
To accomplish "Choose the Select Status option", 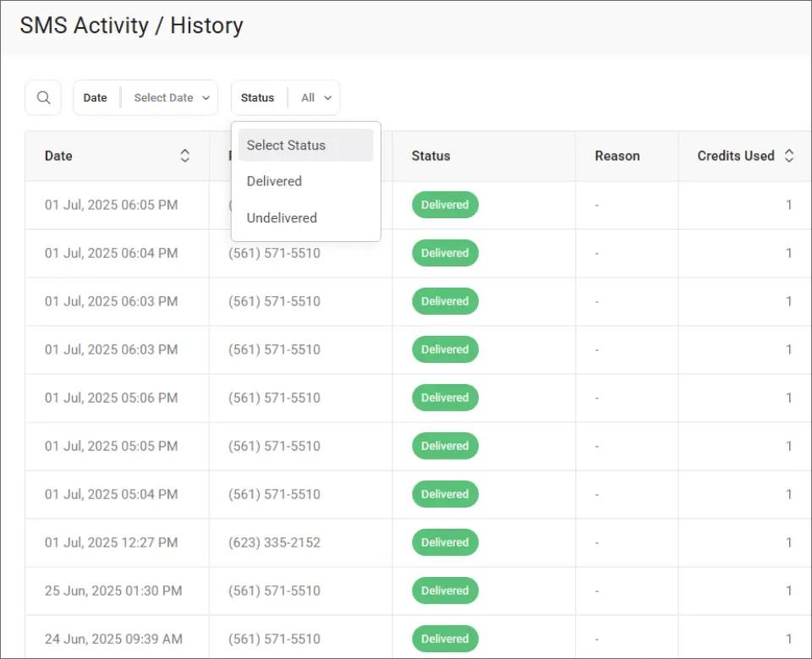I will point(286,146).
